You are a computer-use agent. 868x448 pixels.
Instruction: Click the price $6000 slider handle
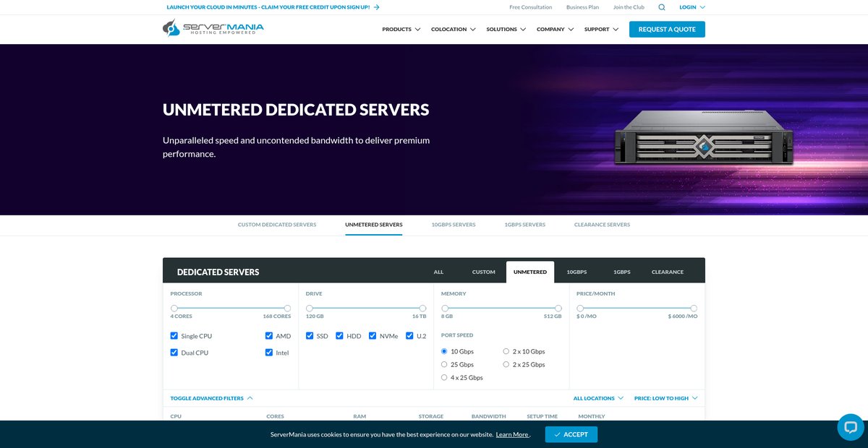[x=694, y=309]
